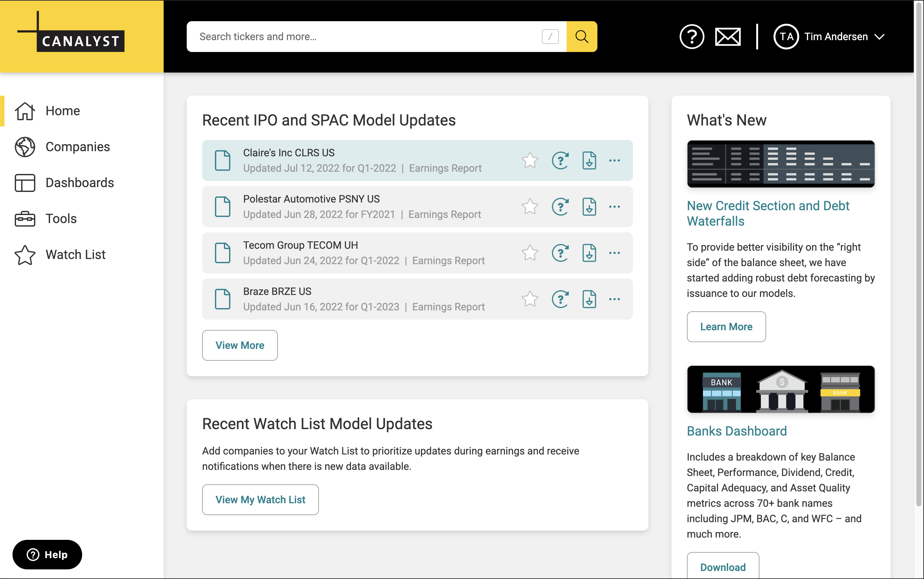Open the three-dot menu for Claire's Inc
Viewport: 924px width, 579px height.
(614, 160)
